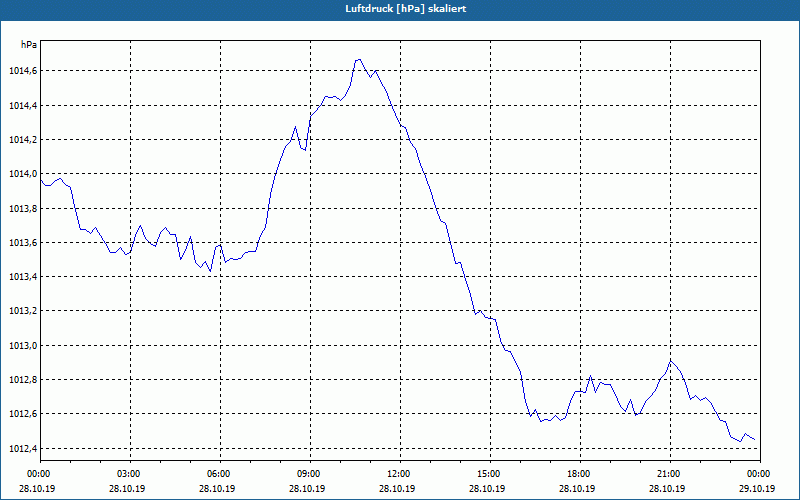
Task: Click the 1013,0 axis label
Action: tap(23, 346)
